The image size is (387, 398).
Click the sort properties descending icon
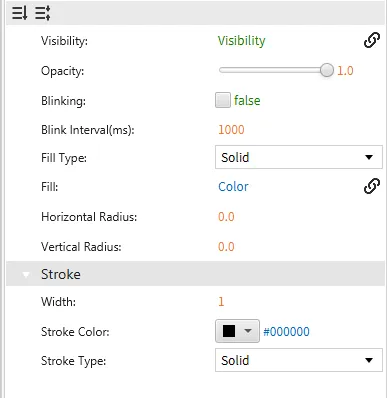[19, 13]
